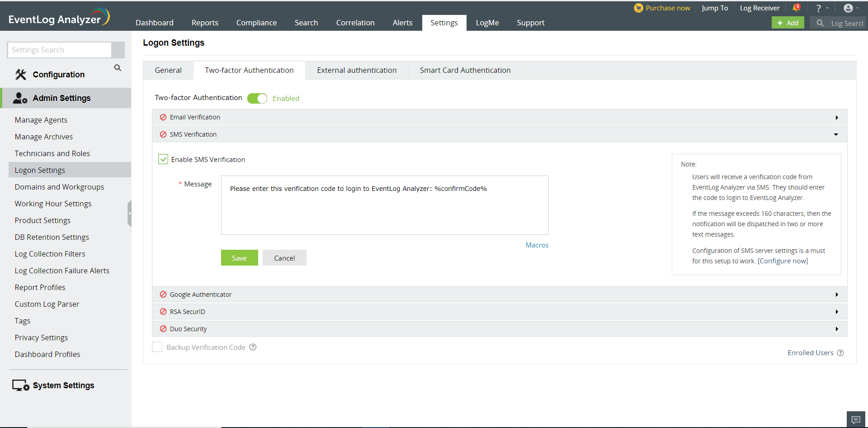Screen dimensions: 868x428
Task: Click the System Settings monitor icon
Action: [21, 385]
